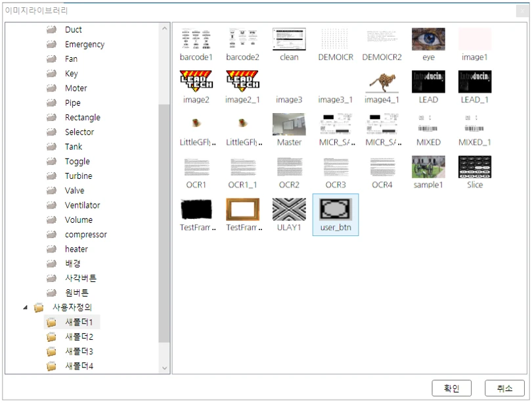Select the LEAD Introducing thumbnail
Image resolution: width=532 pixels, height=403 pixels.
(428, 82)
